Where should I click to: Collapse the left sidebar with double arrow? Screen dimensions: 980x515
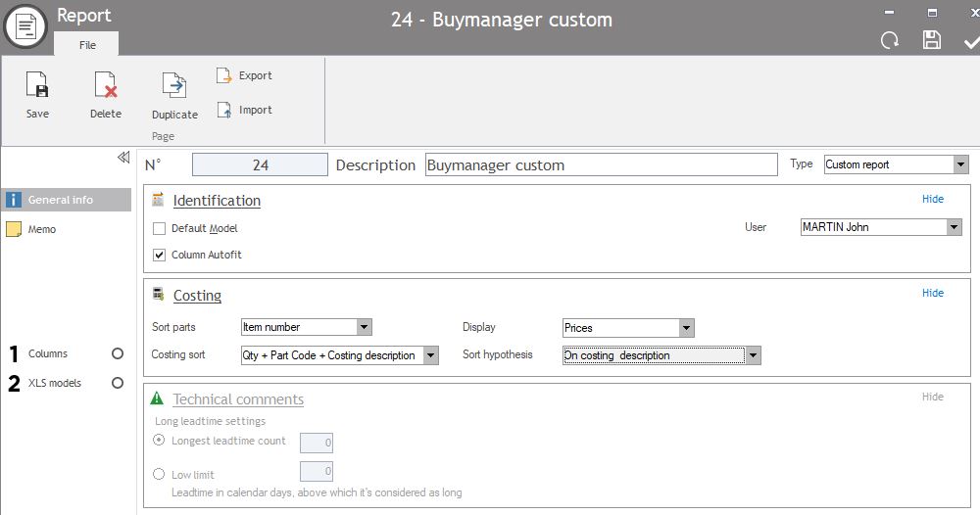[x=123, y=158]
